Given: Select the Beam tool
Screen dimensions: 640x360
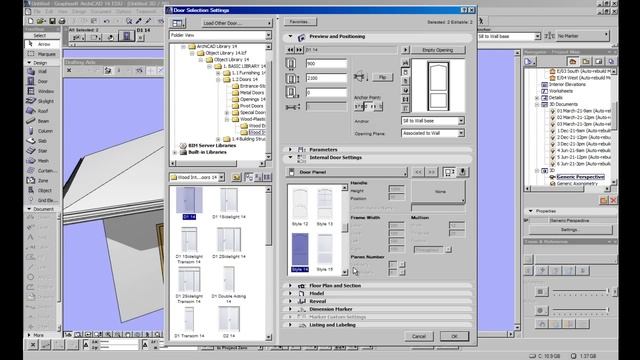Looking at the screenshot, I should (42, 121).
